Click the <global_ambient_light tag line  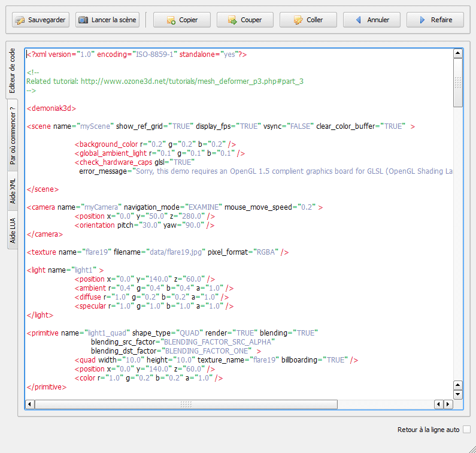tap(160, 153)
